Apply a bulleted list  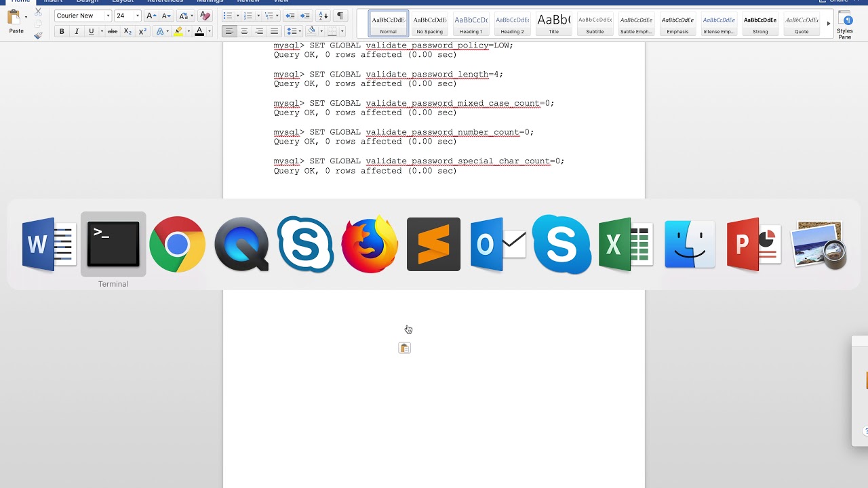pyautogui.click(x=227, y=16)
